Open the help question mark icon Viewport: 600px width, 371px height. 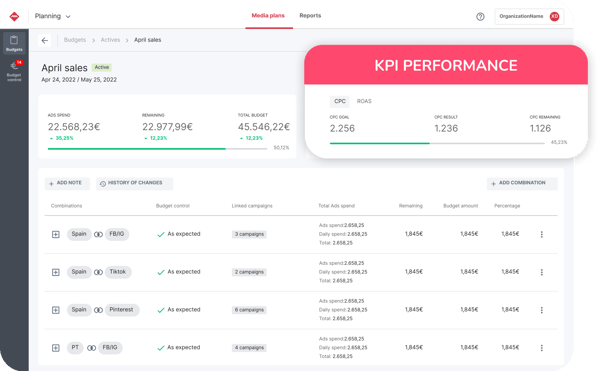(x=480, y=16)
